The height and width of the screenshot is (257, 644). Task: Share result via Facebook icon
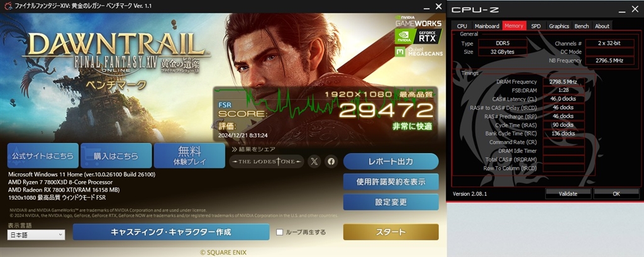[x=331, y=162]
